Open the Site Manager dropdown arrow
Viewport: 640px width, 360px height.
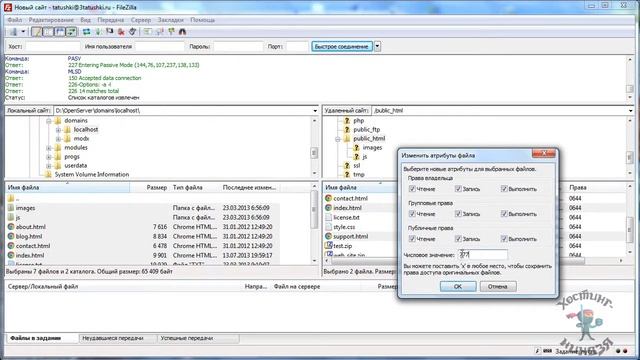click(x=23, y=32)
